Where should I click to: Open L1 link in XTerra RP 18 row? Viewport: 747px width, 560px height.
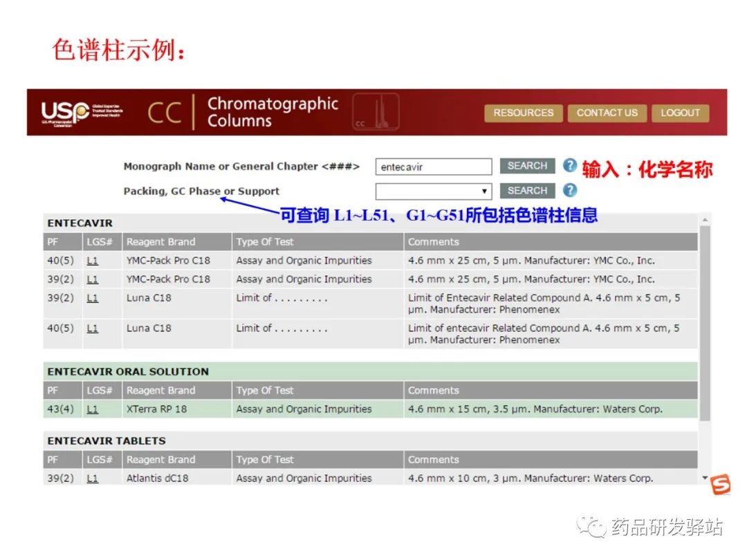(93, 409)
